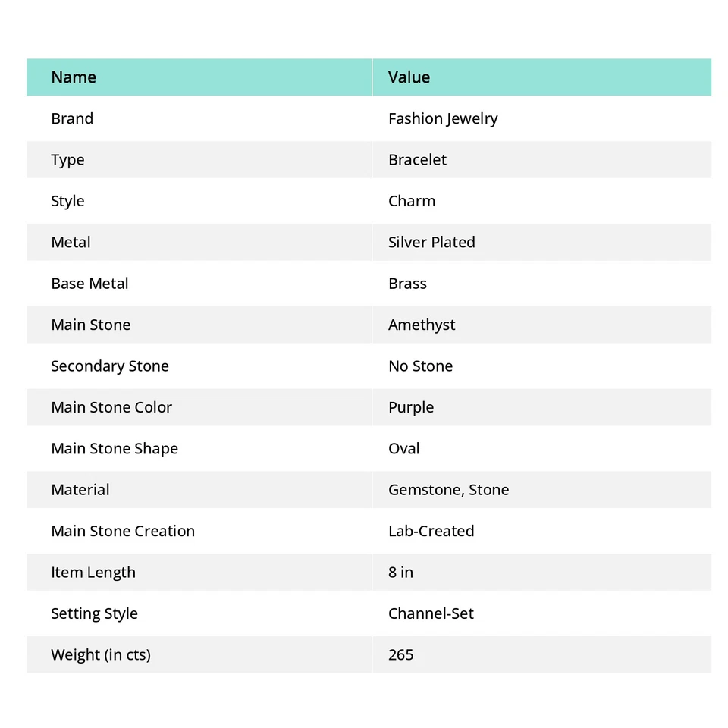Click the Silver Plated value
Image resolution: width=728 pixels, height=728 pixels.
pyautogui.click(x=431, y=243)
